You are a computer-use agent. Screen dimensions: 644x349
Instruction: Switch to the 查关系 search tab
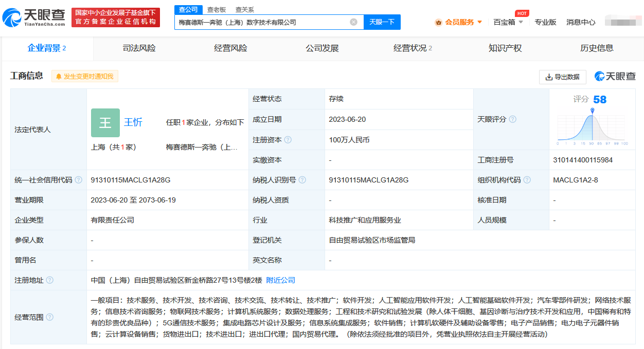point(245,9)
